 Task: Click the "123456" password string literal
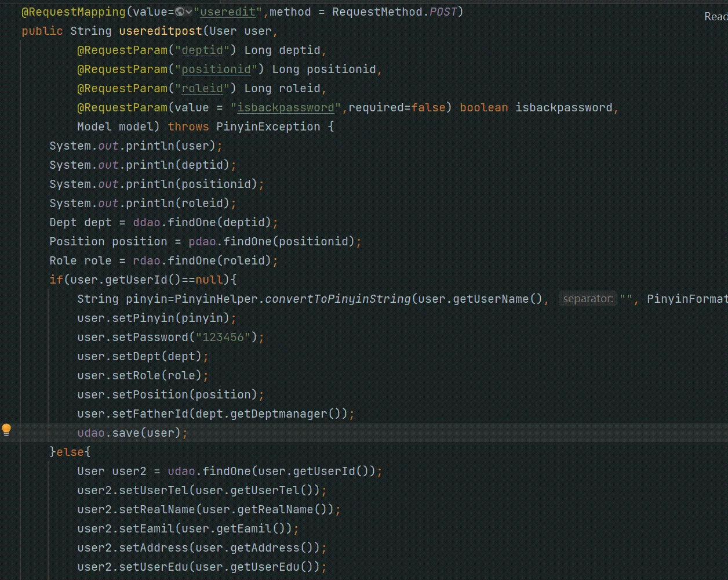point(224,338)
